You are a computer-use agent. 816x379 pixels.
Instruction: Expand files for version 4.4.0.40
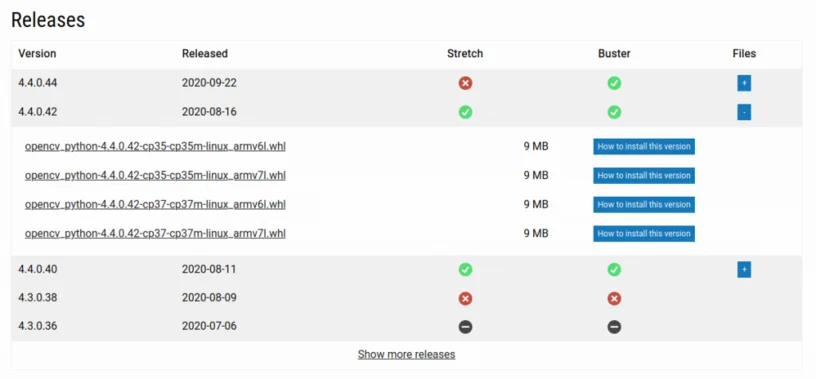click(x=744, y=270)
